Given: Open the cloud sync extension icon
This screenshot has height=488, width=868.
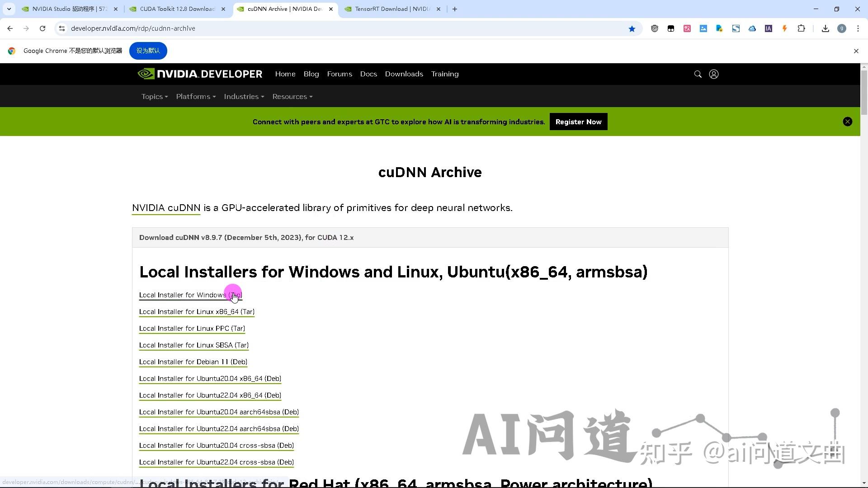Looking at the screenshot, I should click(x=752, y=28).
